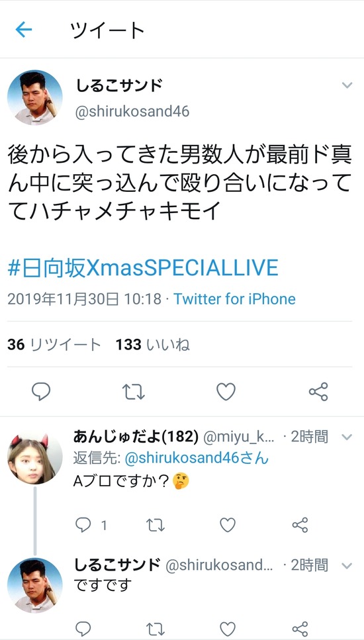Open options chevron on ですです reply
This screenshot has width=364, height=640.
[x=347, y=566]
